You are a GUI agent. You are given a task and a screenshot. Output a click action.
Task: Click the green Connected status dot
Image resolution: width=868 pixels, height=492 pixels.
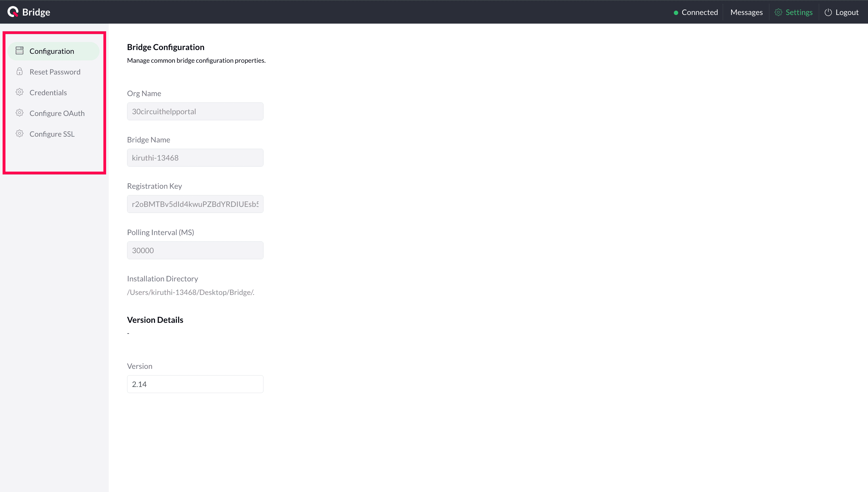pos(676,12)
